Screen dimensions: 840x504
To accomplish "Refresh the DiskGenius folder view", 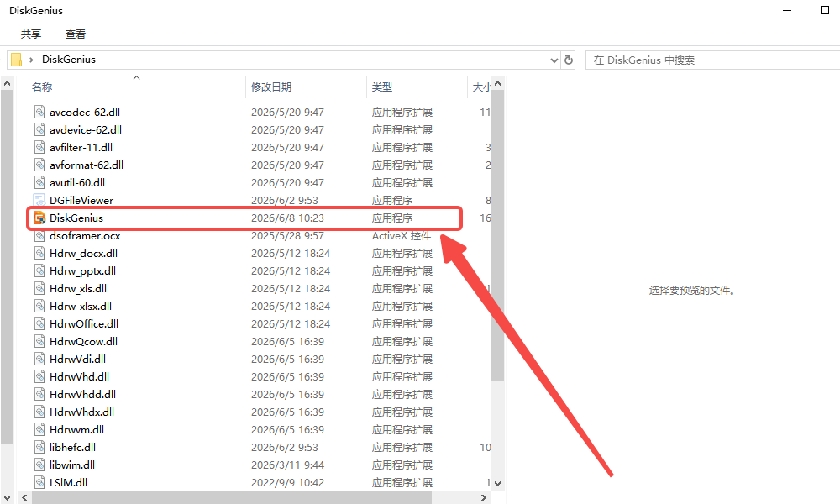I will pyautogui.click(x=569, y=60).
